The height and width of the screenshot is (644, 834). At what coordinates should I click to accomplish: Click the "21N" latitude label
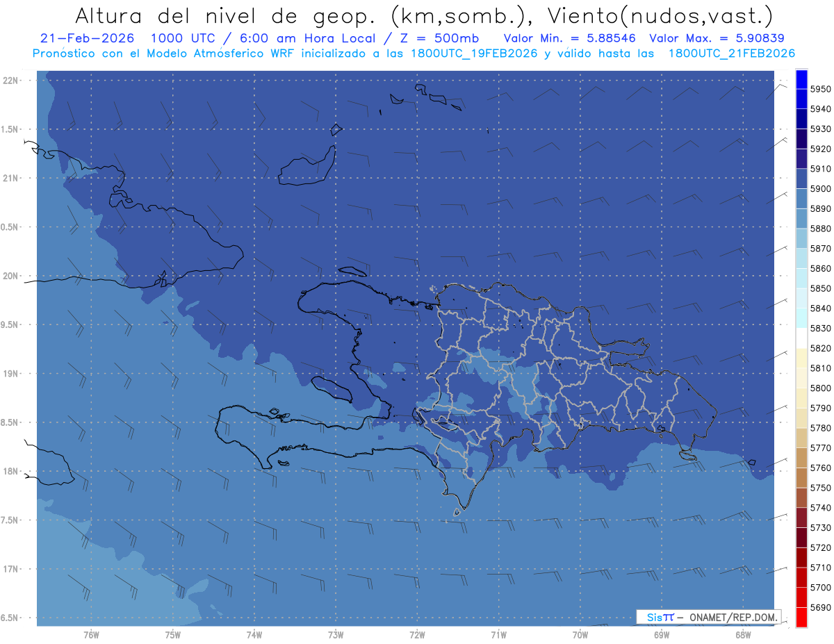(11, 179)
